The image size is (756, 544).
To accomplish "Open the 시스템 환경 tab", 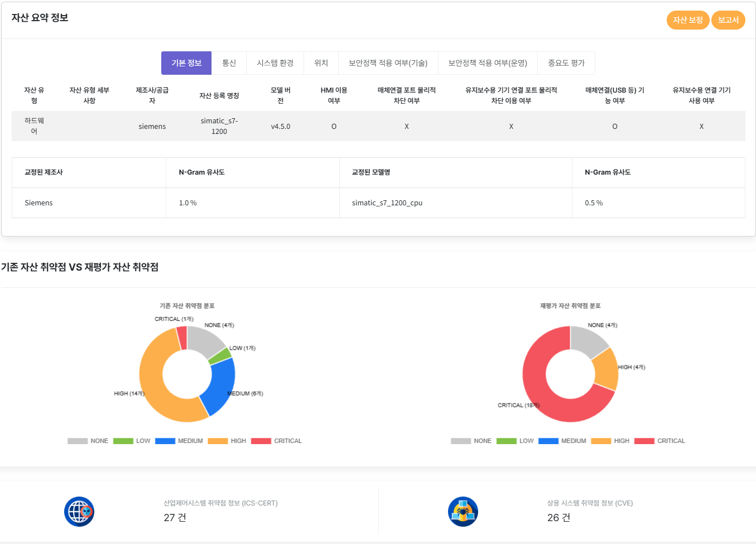I will coord(275,63).
